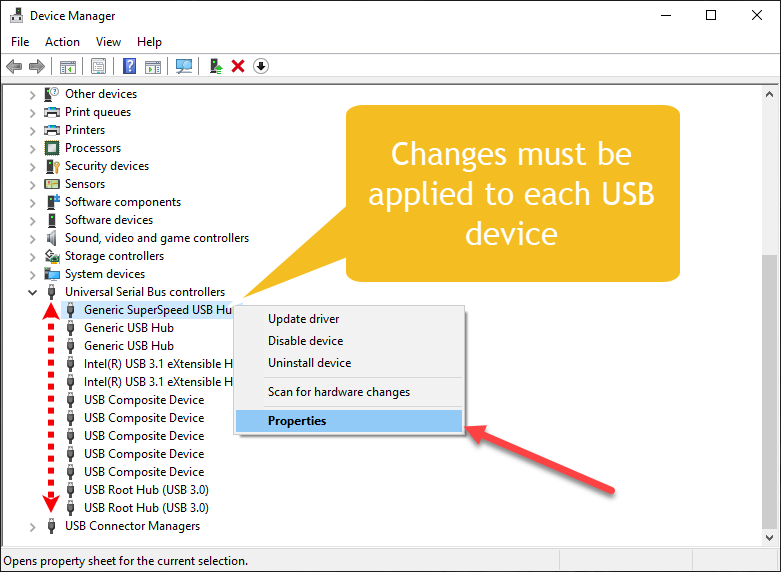Expand the Sensors node

32,185
